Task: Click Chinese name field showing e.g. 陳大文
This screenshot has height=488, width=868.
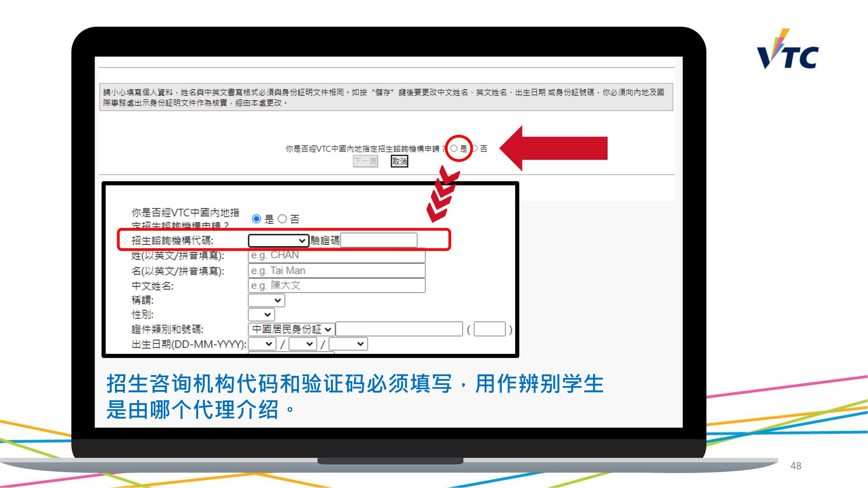Action: coord(337,286)
